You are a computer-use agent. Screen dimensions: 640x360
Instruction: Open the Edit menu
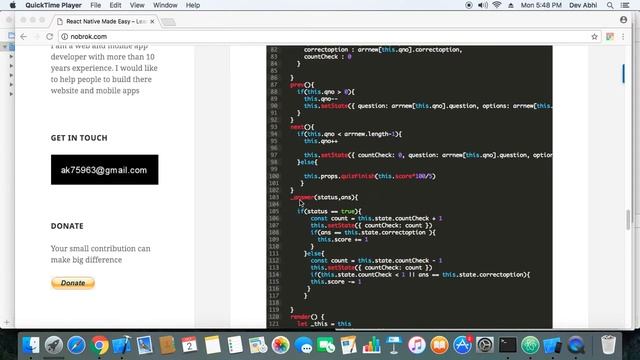(x=115, y=5)
